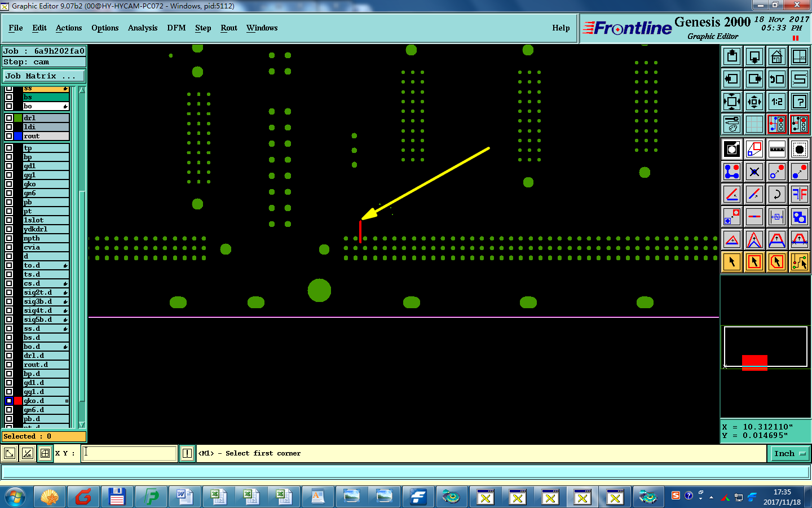Click the floppy disk taskbar icon
This screenshot has height=508, width=812.
pos(117,497)
